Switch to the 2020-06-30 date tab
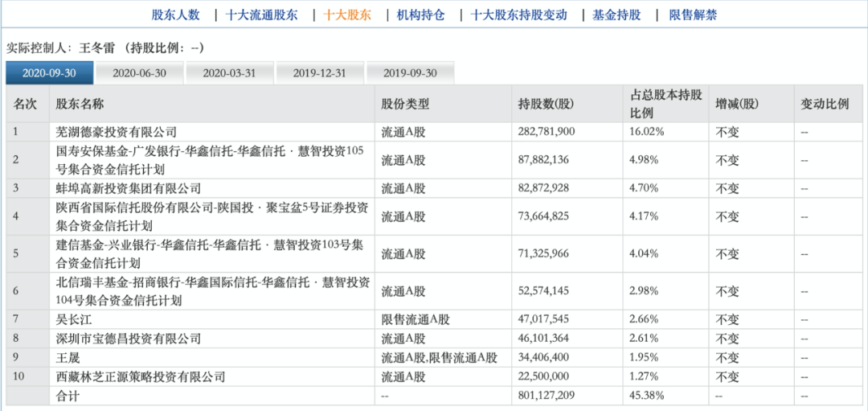This screenshot has width=868, height=411. click(x=139, y=73)
